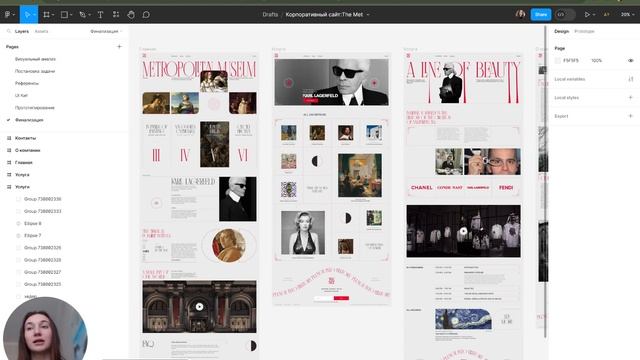Image resolution: width=640 pixels, height=360 pixels.
Task: Select the Move tool
Action: click(27, 14)
